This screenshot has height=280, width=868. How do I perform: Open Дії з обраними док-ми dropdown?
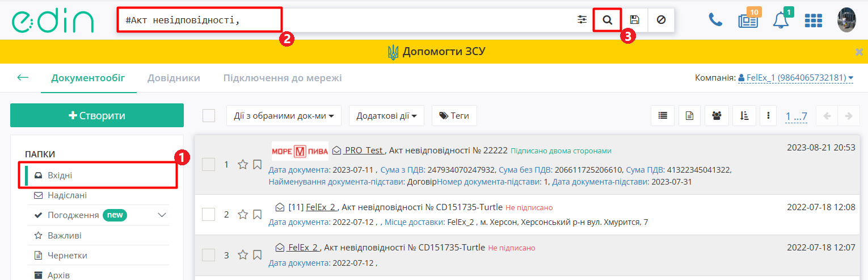[x=284, y=115]
